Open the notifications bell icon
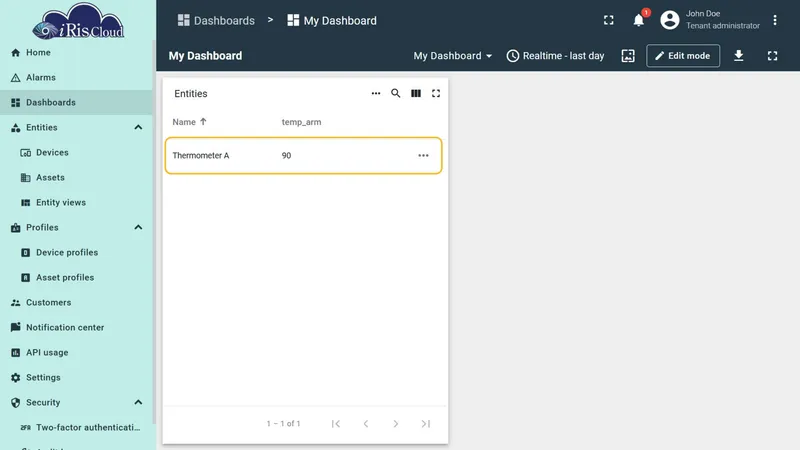Screen dimensions: 800x450 638,20
